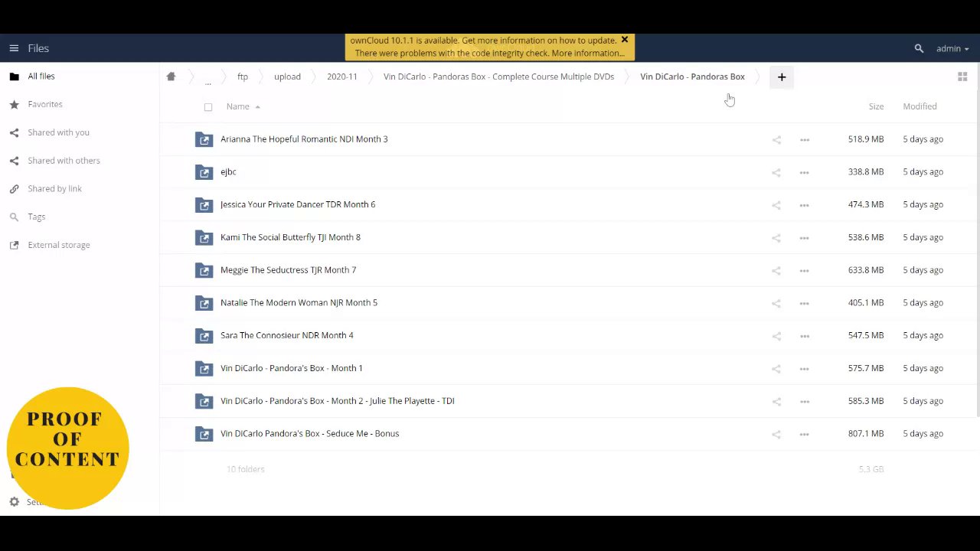Click Kami The Social Butterfly folder icon
The image size is (980, 551).
coord(204,237)
